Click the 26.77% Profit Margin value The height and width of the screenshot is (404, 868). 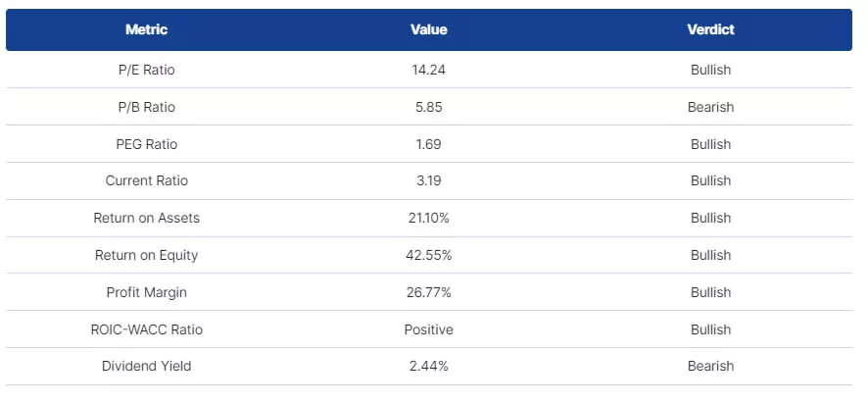coord(428,292)
